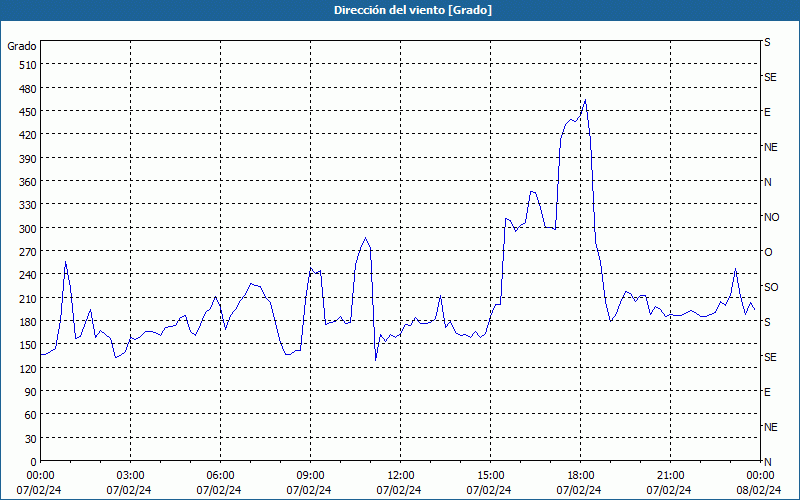The height and width of the screenshot is (500, 800).
Task: Select the 480 value on the degree axis
Action: [x=29, y=88]
